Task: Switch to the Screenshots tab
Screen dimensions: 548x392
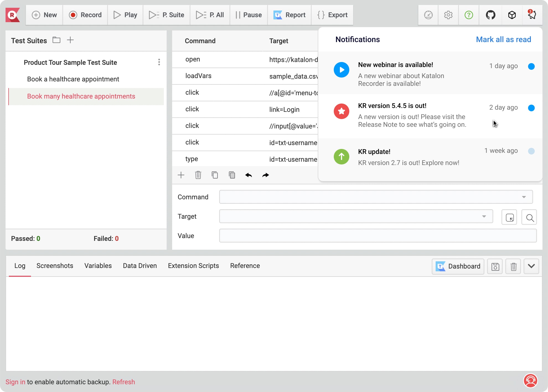Action: click(x=55, y=266)
